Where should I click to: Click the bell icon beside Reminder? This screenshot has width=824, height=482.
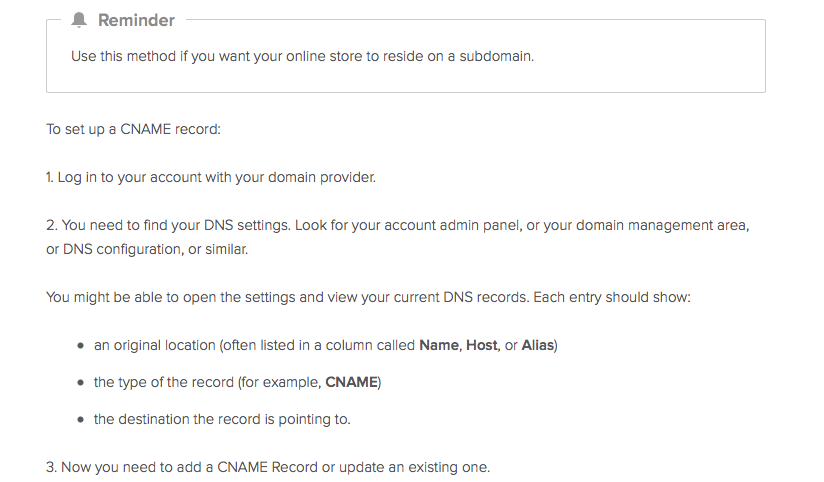point(81,20)
